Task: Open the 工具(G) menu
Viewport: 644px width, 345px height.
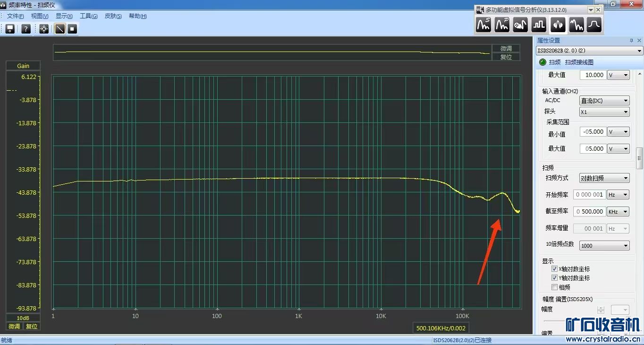Action: (x=88, y=16)
